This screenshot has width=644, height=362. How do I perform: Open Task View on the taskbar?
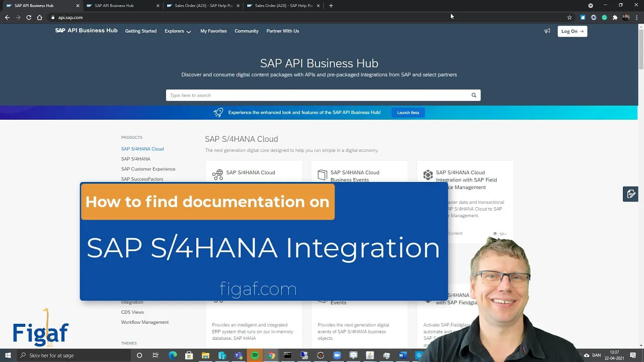point(156,355)
